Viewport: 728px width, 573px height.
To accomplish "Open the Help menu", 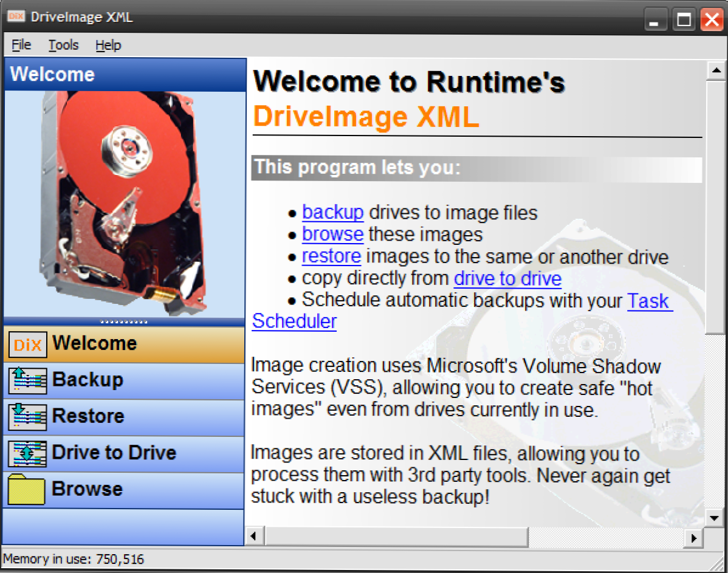I will click(108, 45).
